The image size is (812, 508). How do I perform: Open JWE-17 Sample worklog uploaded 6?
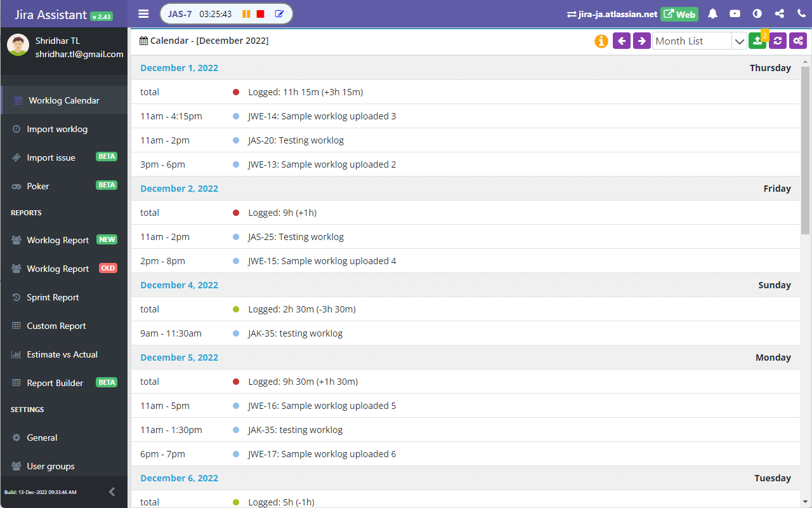coord(322,454)
